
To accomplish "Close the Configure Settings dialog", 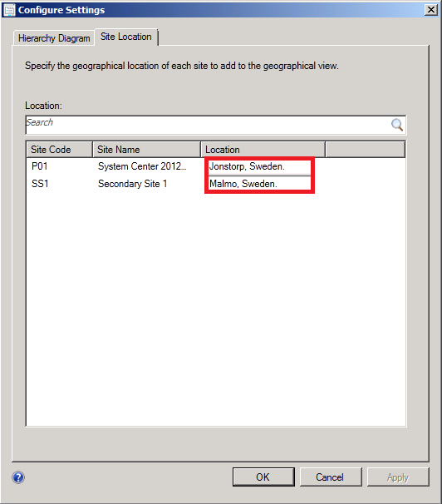I will [x=431, y=10].
